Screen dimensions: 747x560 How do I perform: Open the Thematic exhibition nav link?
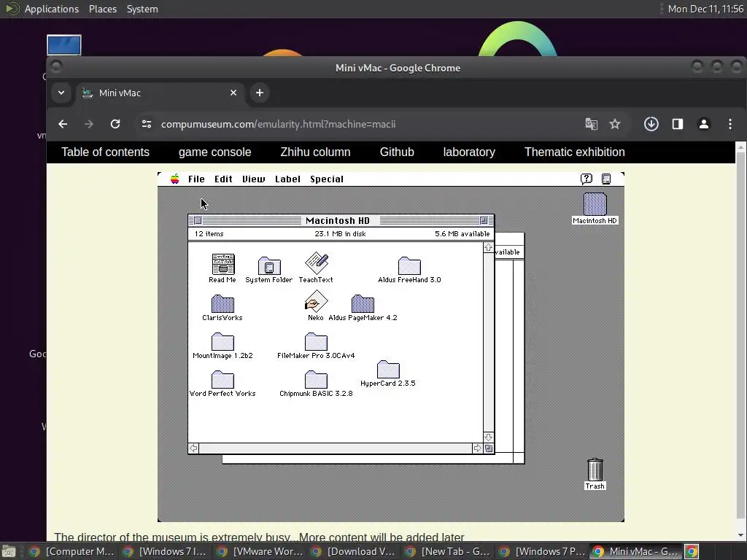pyautogui.click(x=575, y=152)
